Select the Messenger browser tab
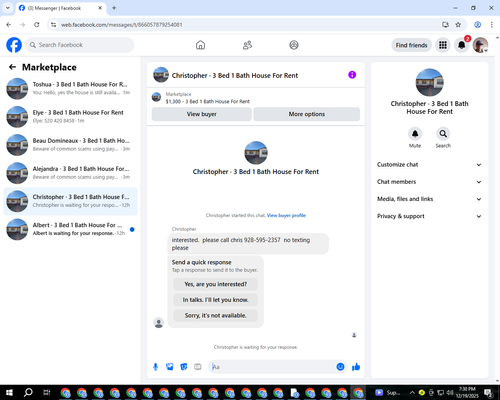 60,8
